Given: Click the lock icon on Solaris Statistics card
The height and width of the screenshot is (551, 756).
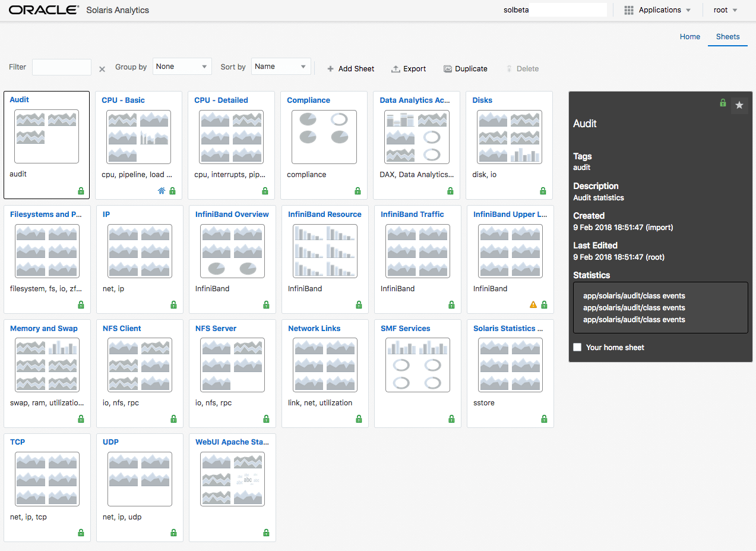Looking at the screenshot, I should coord(544,419).
